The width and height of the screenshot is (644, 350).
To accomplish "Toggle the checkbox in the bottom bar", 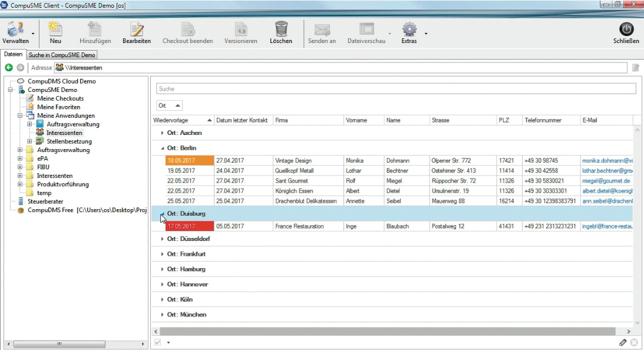I will pos(158,342).
